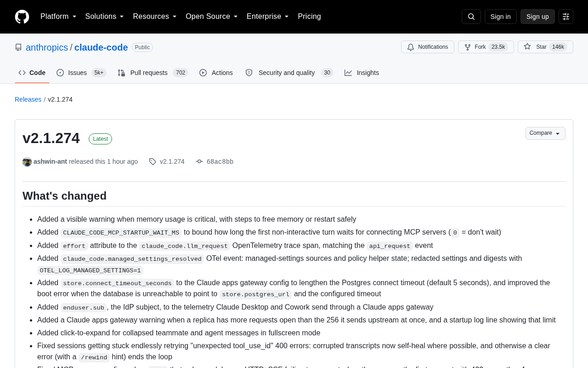Expand the Solutions menu
The width and height of the screenshot is (588, 368).
[105, 17]
